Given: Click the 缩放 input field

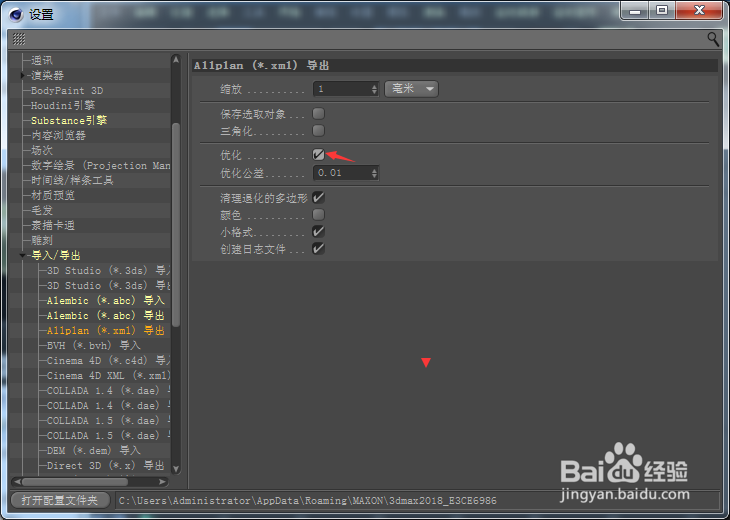Looking at the screenshot, I should coord(342,89).
